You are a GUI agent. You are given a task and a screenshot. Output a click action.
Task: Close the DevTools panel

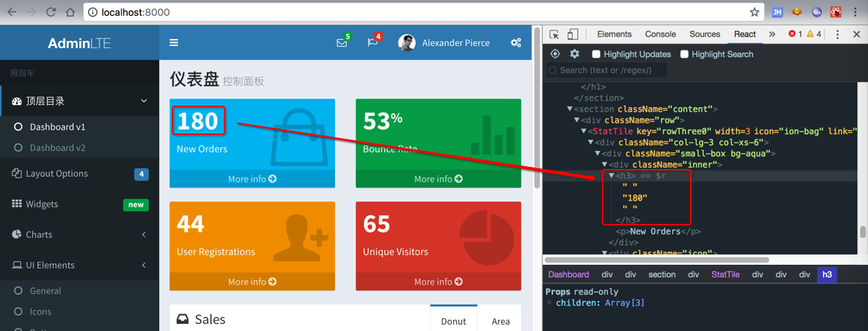click(856, 34)
